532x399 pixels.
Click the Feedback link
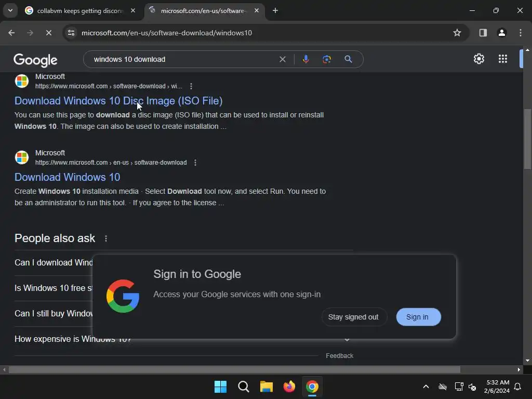tap(339, 355)
